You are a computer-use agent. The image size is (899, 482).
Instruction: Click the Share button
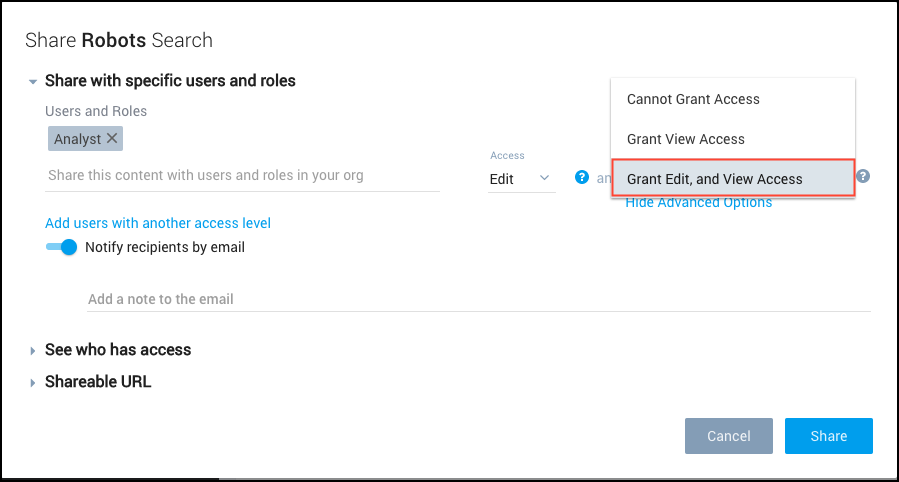(x=828, y=436)
